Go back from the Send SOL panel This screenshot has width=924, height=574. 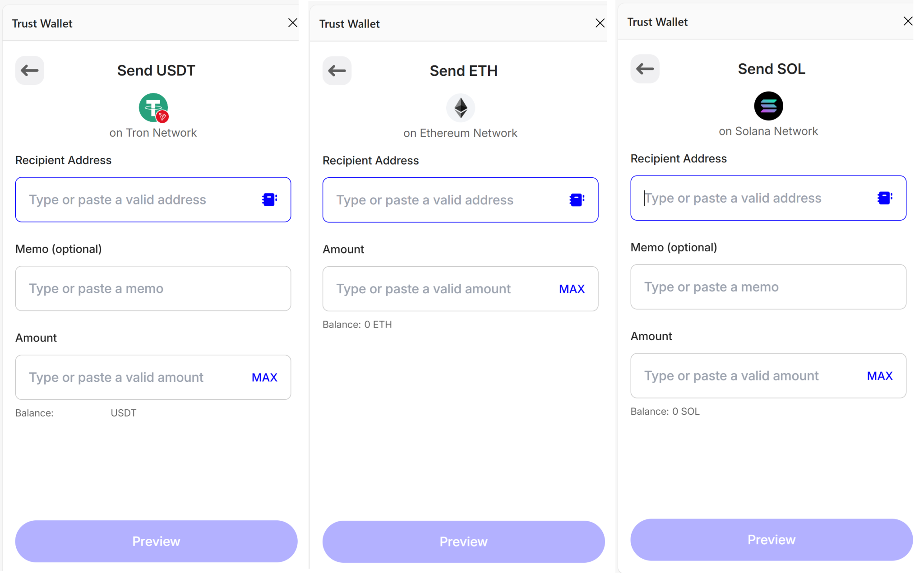point(645,69)
